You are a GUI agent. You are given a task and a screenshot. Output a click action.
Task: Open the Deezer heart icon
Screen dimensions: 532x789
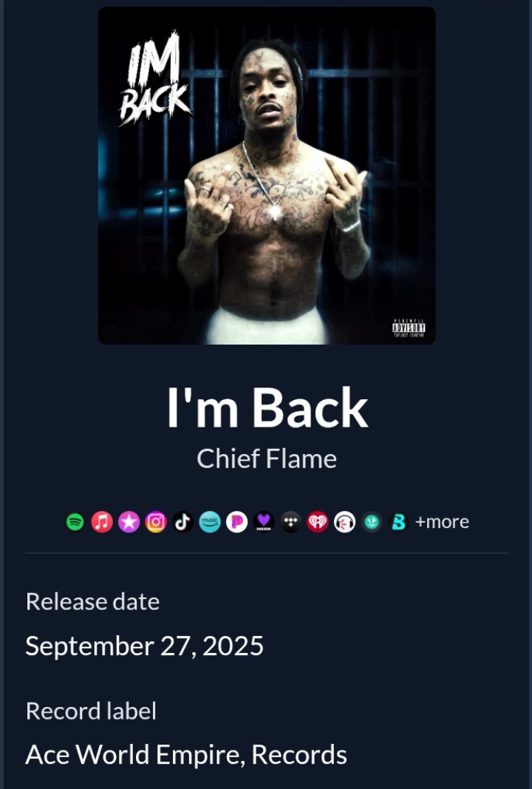pyautogui.click(x=264, y=522)
